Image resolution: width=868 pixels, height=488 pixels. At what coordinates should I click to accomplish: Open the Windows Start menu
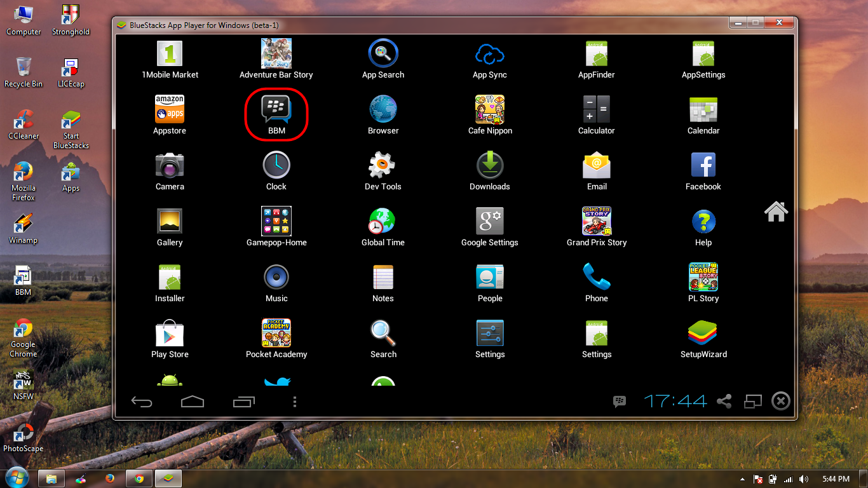click(x=17, y=478)
